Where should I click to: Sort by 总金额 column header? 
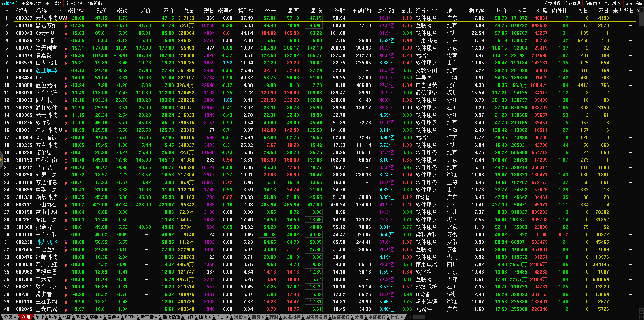click(386, 11)
